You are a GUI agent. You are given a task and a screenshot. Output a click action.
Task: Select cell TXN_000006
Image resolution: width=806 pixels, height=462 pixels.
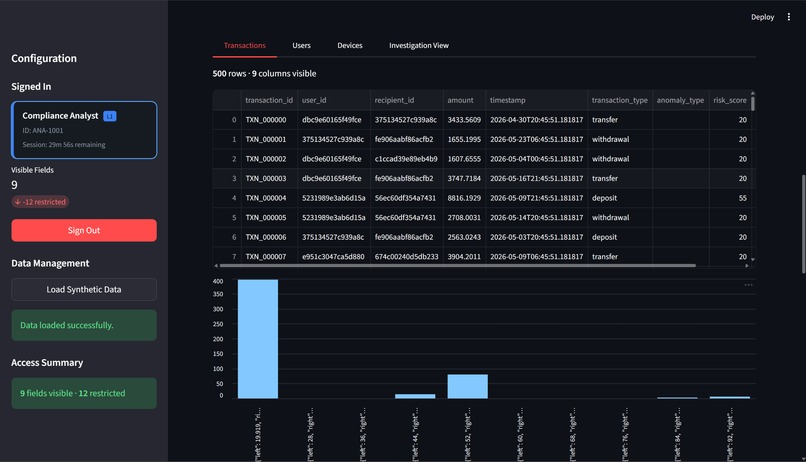click(x=269, y=237)
